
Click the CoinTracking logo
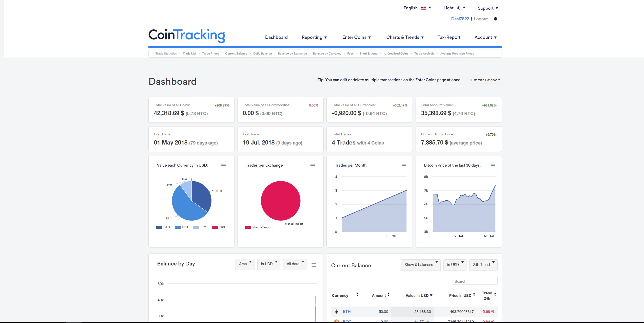187,35
